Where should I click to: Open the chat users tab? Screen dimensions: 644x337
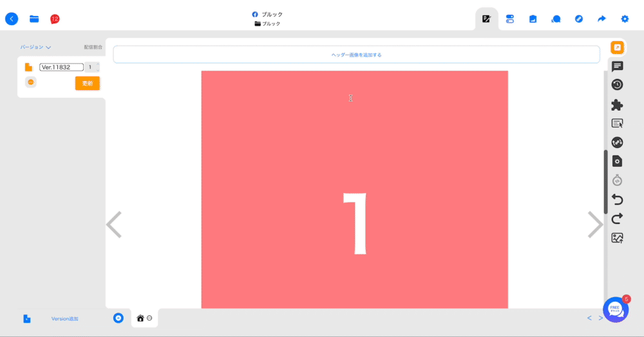point(556,19)
